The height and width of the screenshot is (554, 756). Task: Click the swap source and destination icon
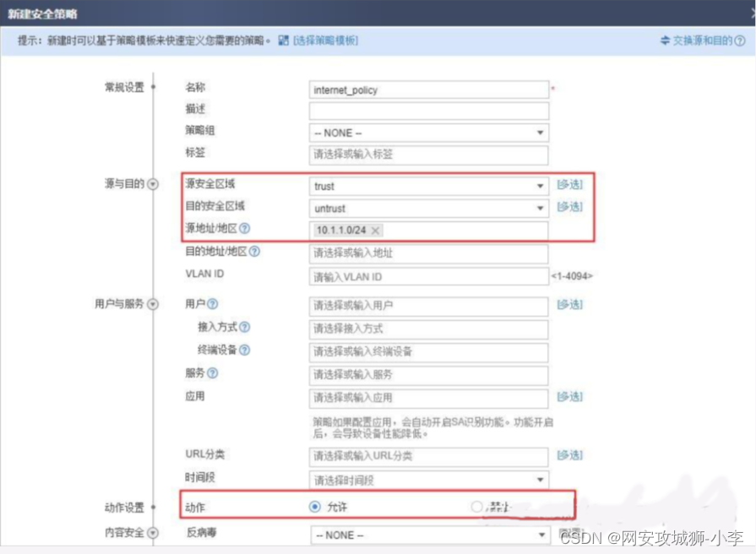click(x=666, y=40)
